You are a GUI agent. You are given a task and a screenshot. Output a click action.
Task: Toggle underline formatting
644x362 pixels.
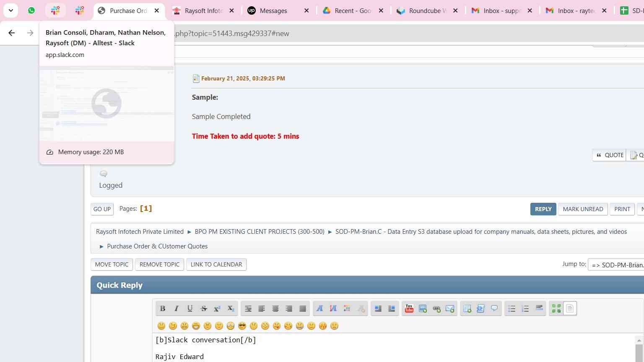pyautogui.click(x=190, y=309)
